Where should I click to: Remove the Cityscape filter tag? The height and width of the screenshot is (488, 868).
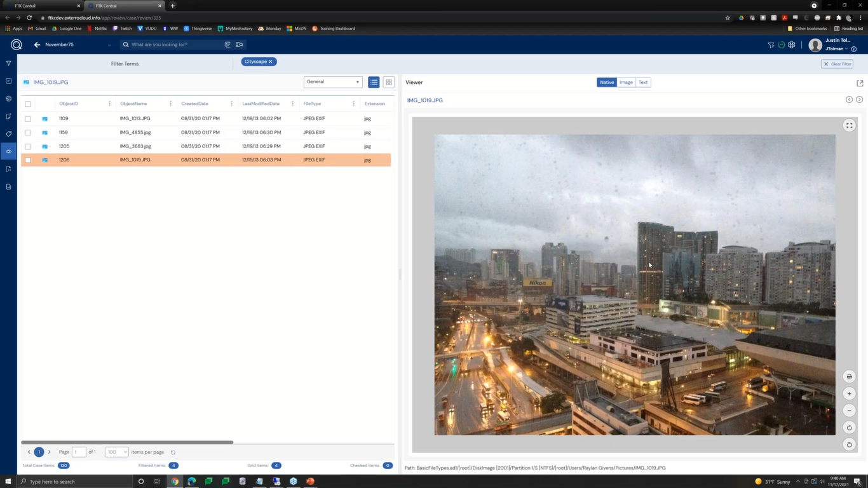click(x=271, y=62)
